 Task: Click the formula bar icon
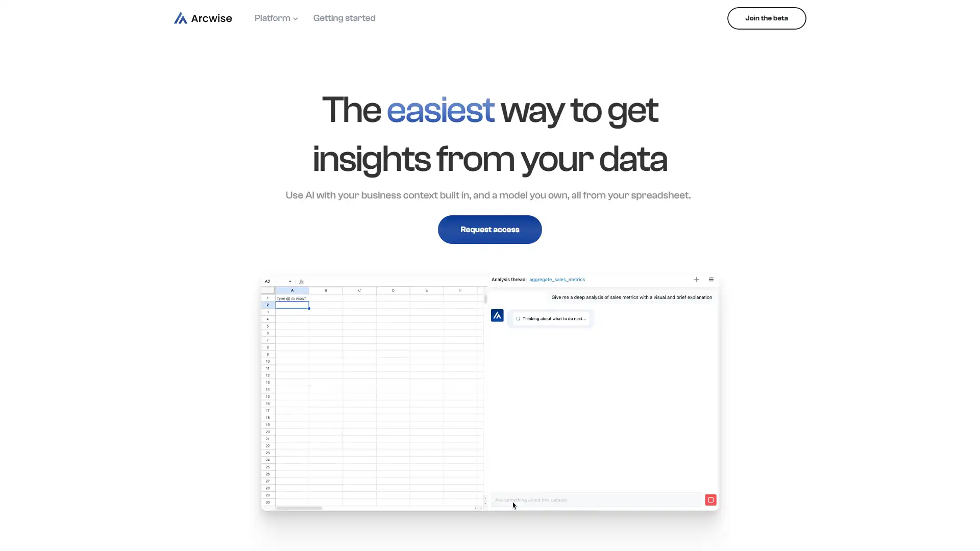click(301, 281)
